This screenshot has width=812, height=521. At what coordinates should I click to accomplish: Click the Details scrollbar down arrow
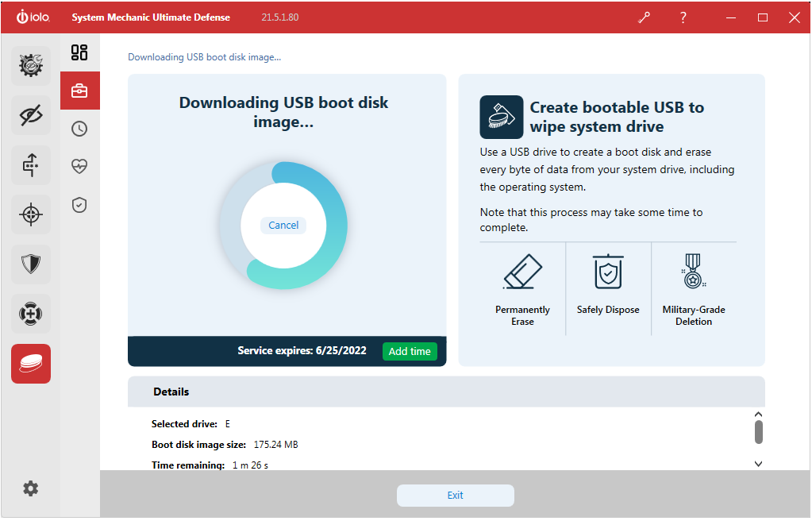[758, 464]
